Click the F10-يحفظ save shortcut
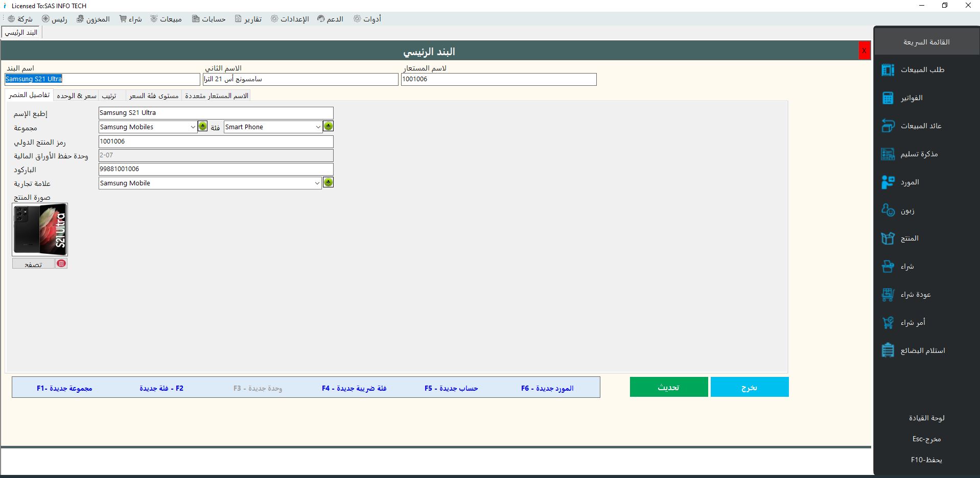 (926, 460)
